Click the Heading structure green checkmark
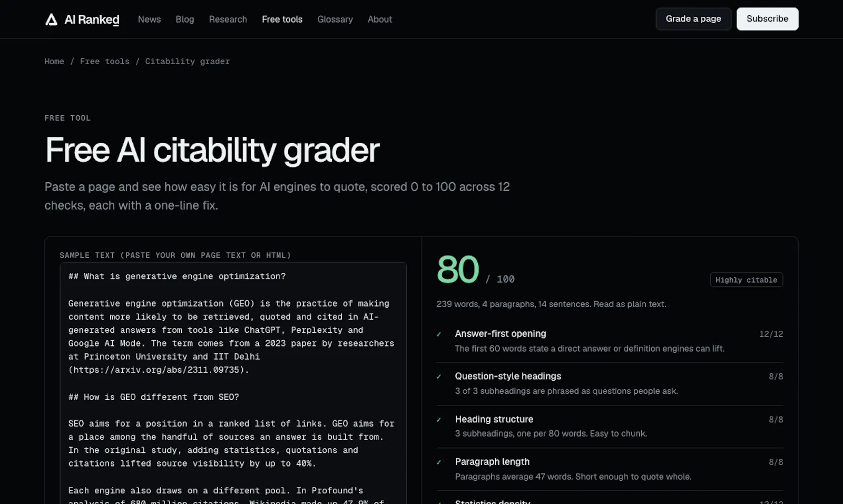843x504 pixels. click(x=439, y=420)
